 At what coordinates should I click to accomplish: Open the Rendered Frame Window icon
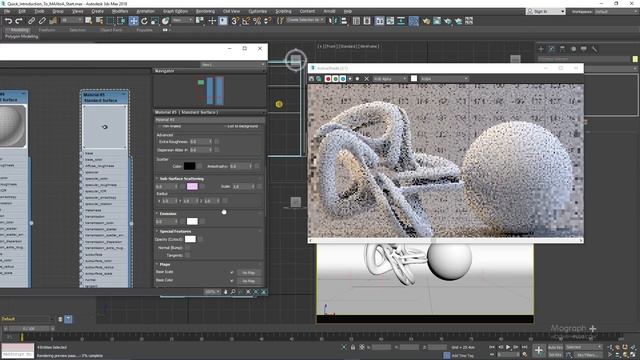[437, 21]
